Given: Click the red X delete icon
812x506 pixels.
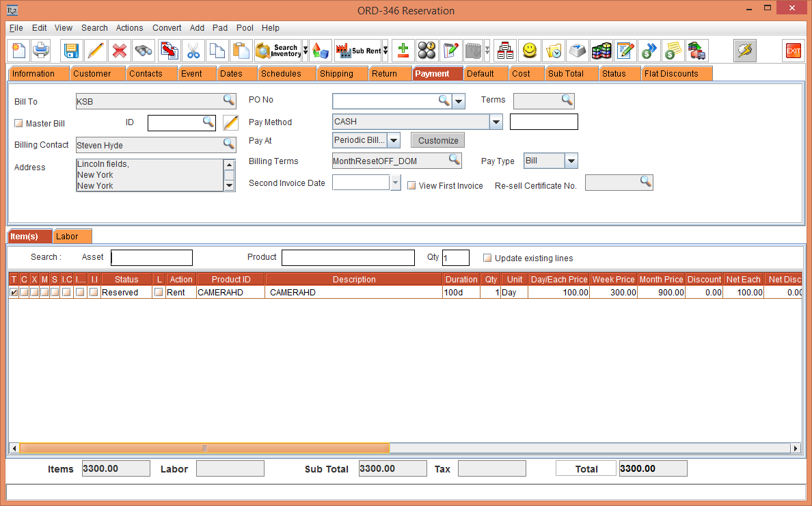Looking at the screenshot, I should pos(120,51).
